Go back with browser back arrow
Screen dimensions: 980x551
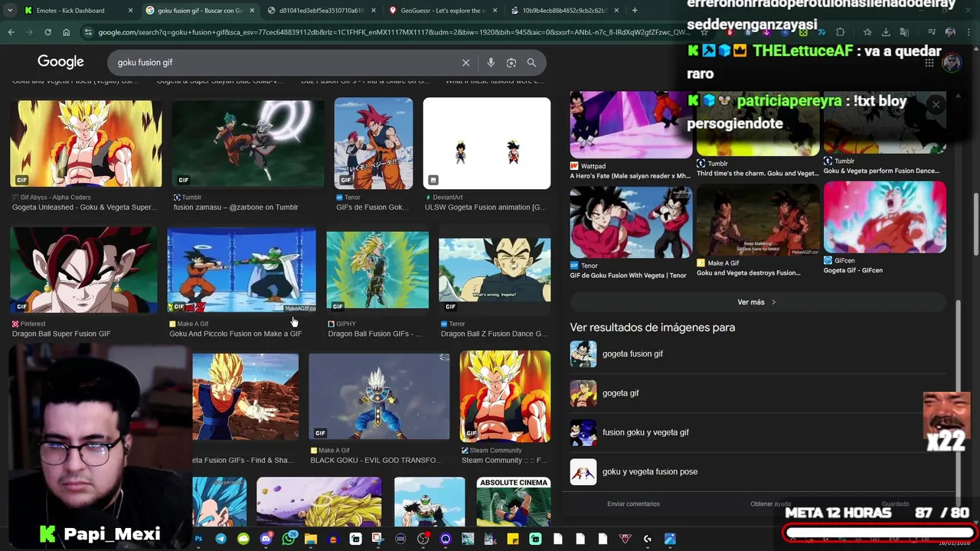pyautogui.click(x=11, y=32)
